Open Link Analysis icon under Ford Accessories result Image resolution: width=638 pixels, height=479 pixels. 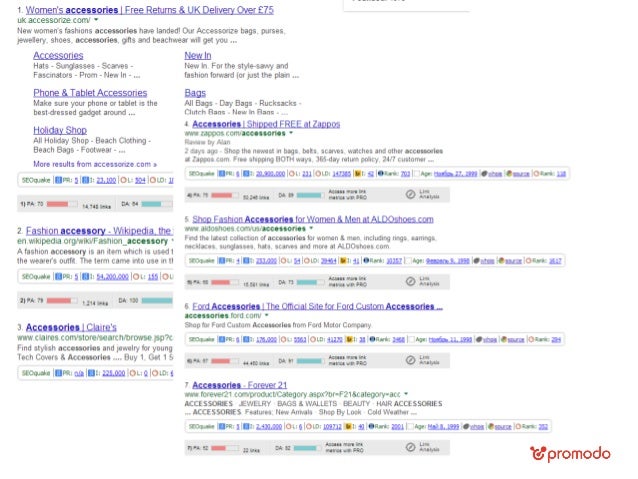coord(410,360)
